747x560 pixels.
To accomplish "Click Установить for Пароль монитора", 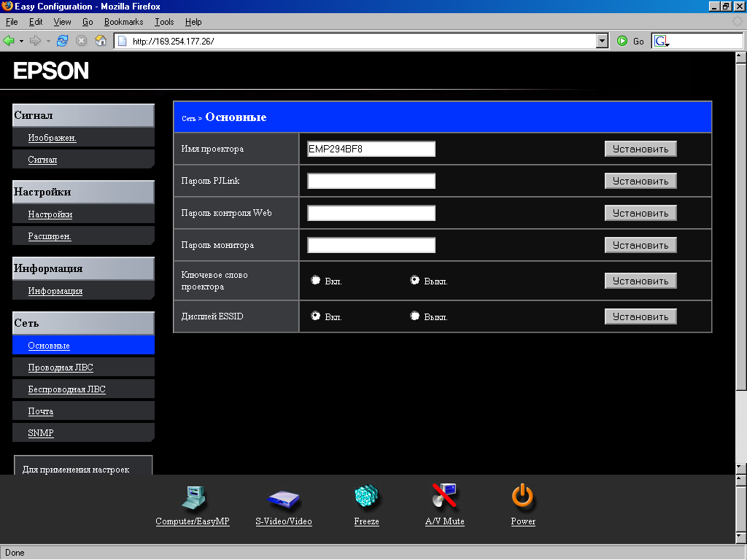I will pyautogui.click(x=640, y=245).
